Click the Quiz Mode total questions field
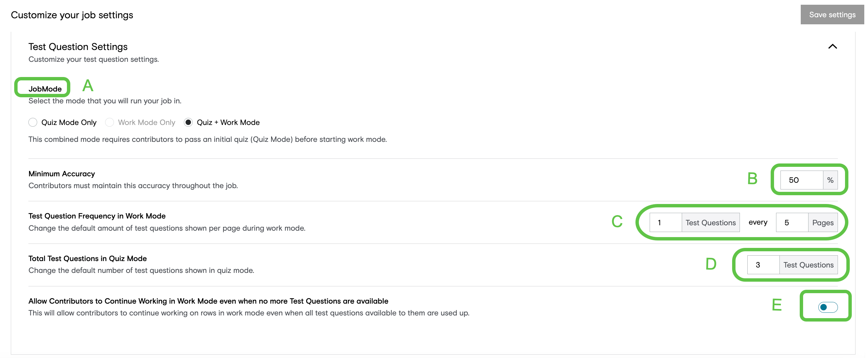The image size is (868, 358). pyautogui.click(x=763, y=265)
